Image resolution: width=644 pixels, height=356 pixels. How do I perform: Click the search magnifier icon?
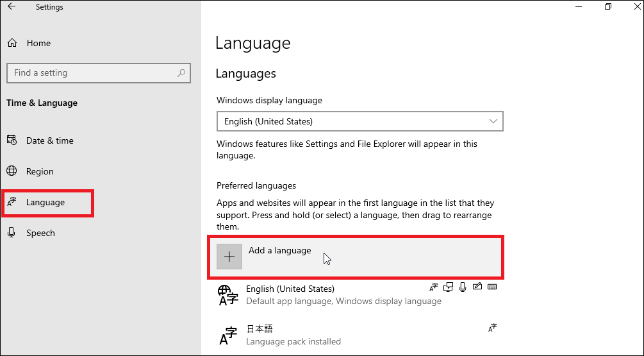point(182,73)
